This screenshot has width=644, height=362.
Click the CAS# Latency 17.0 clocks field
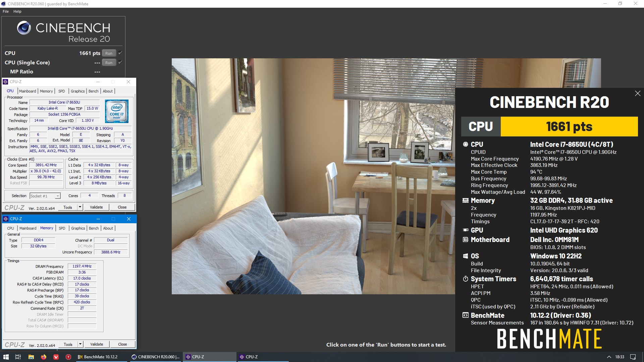(82, 278)
